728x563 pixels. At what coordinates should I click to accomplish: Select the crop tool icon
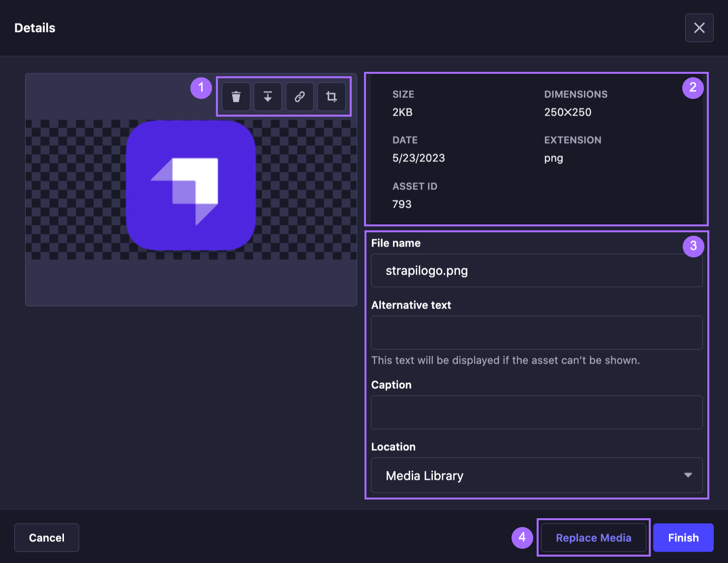[332, 96]
